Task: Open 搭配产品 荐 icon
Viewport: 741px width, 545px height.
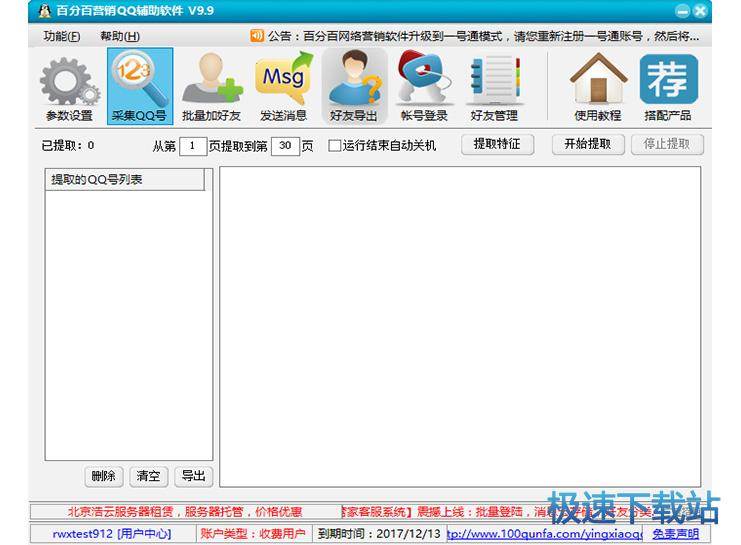Action: coord(668,87)
